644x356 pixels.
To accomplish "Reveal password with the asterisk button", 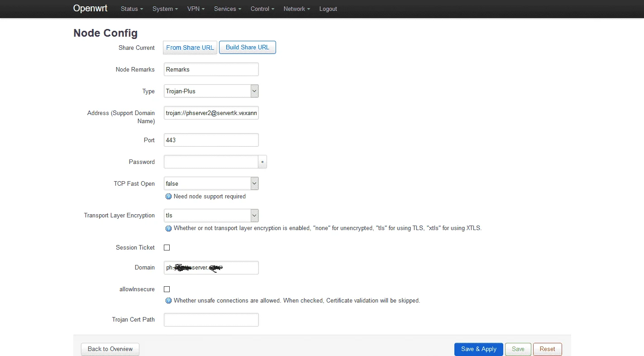I will [262, 162].
